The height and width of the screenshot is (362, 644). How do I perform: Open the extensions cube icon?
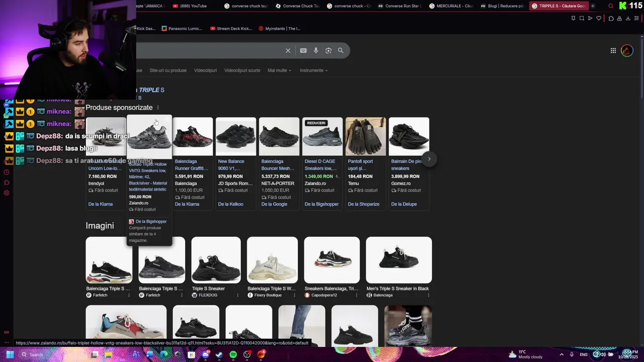(611, 18)
